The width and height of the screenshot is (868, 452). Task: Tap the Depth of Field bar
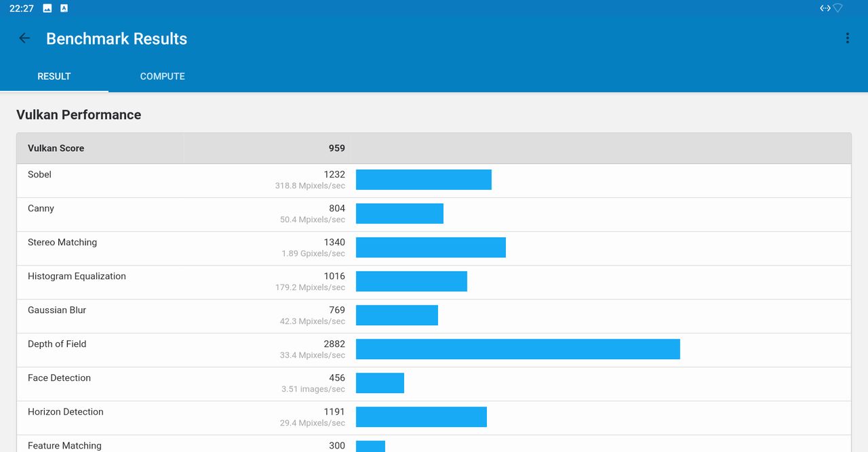[x=517, y=349]
